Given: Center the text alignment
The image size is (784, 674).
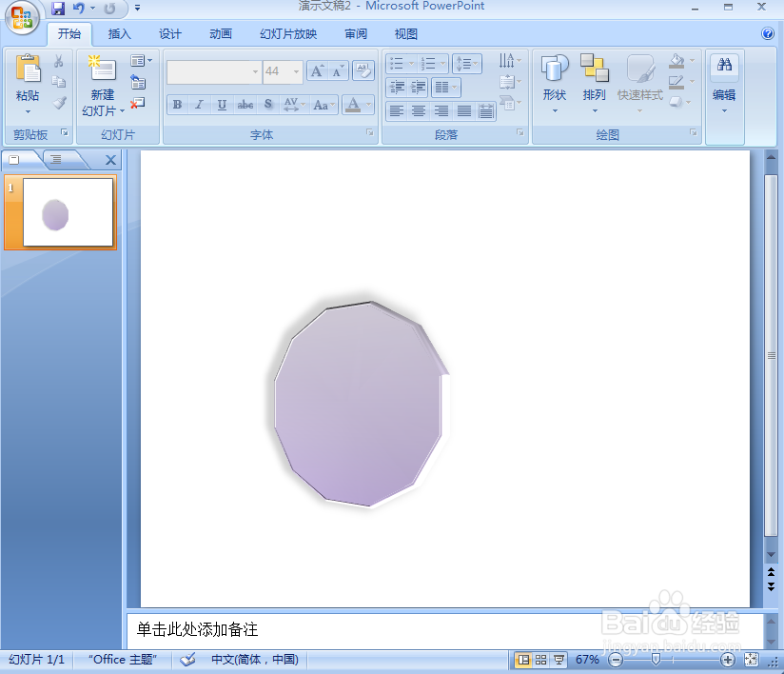Looking at the screenshot, I should coord(419,111).
